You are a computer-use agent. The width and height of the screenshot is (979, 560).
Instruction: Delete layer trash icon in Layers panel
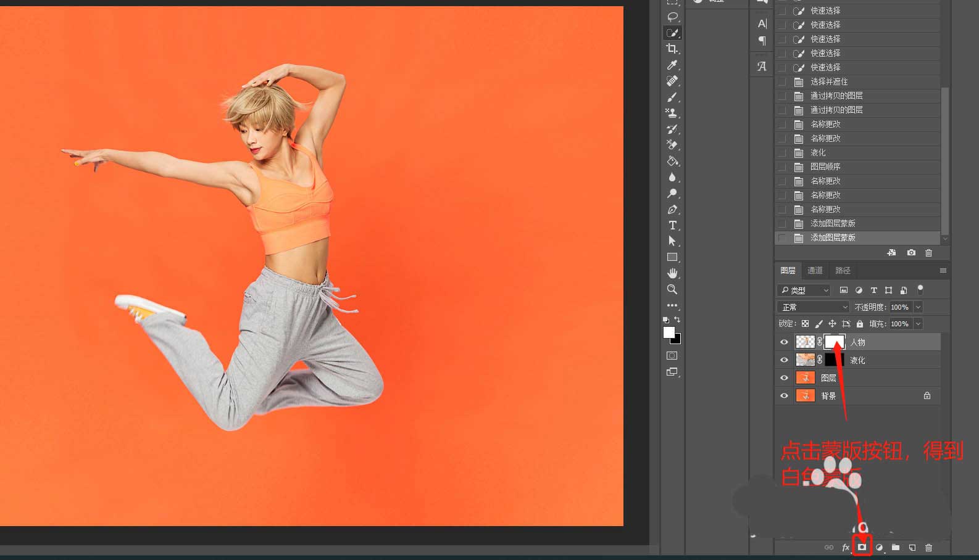928,548
